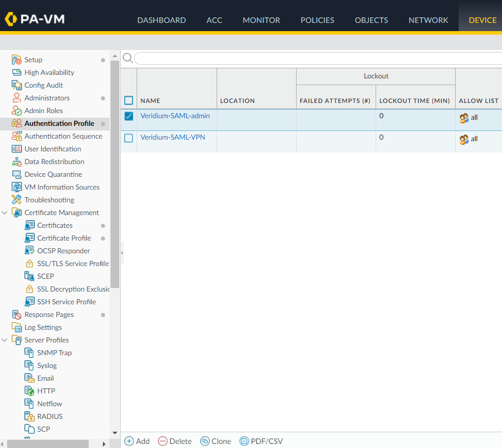Click the Troubleshooting wrench icon
The height and width of the screenshot is (448, 502).
point(16,200)
